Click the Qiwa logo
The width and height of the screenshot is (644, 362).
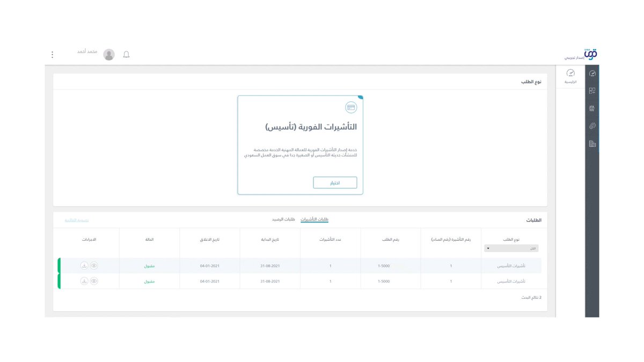591,53
